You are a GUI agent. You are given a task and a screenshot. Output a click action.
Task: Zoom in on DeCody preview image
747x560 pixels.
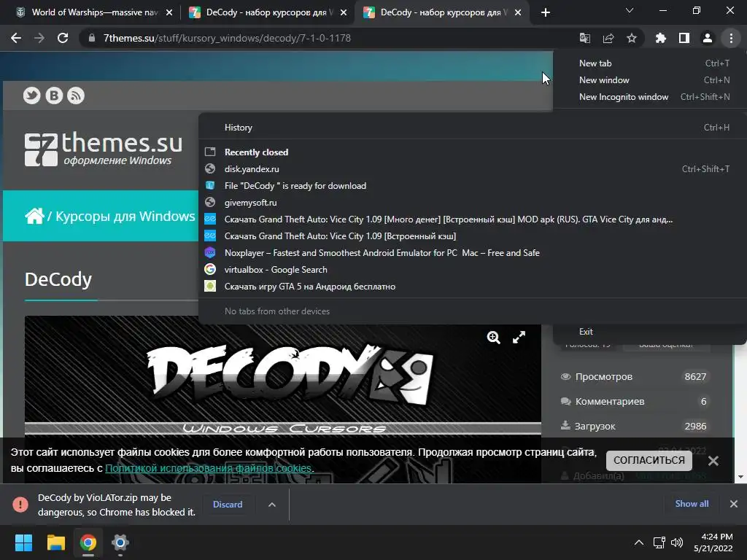coord(494,338)
